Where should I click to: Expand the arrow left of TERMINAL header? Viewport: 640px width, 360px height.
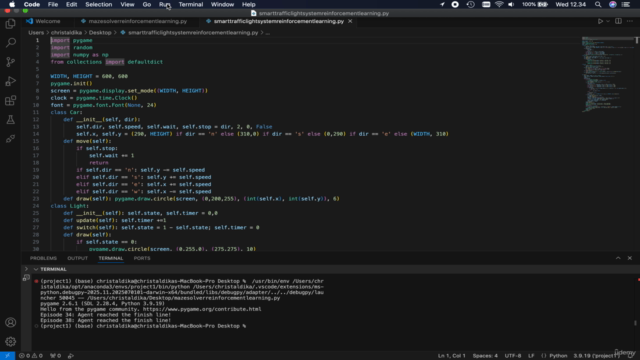27,269
